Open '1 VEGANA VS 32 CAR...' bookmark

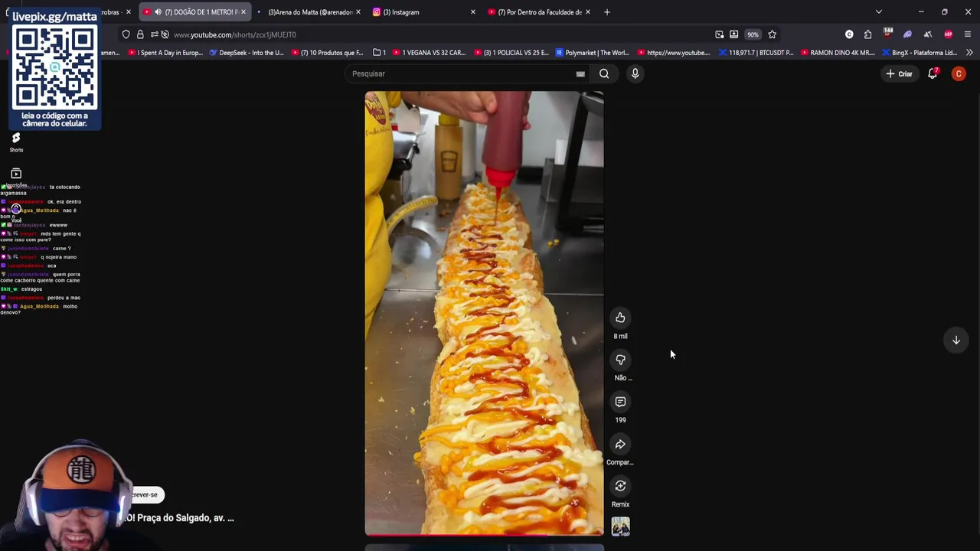429,53
